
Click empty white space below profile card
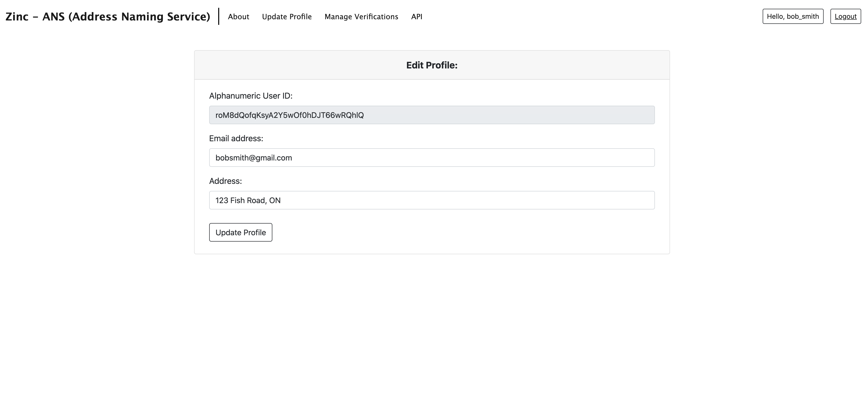pos(432,330)
